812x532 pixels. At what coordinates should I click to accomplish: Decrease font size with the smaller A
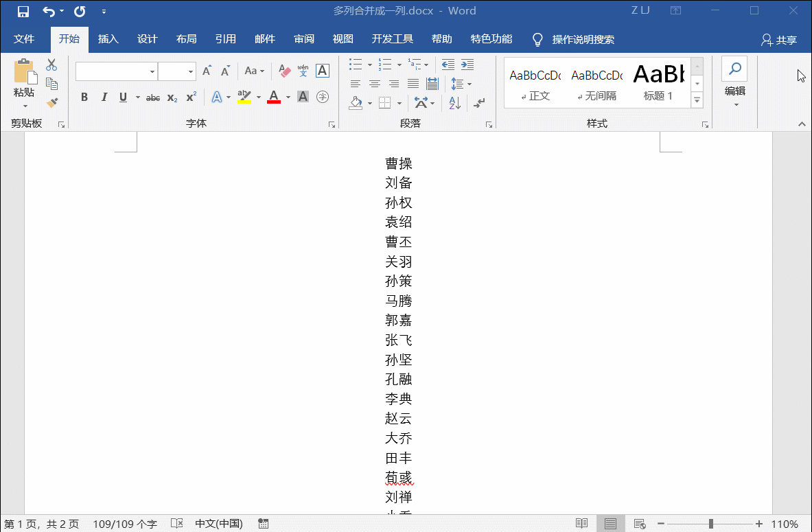click(225, 71)
